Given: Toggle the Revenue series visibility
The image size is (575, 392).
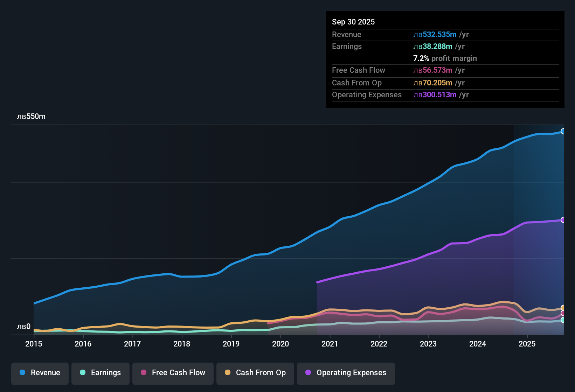Looking at the screenshot, I should (40, 373).
